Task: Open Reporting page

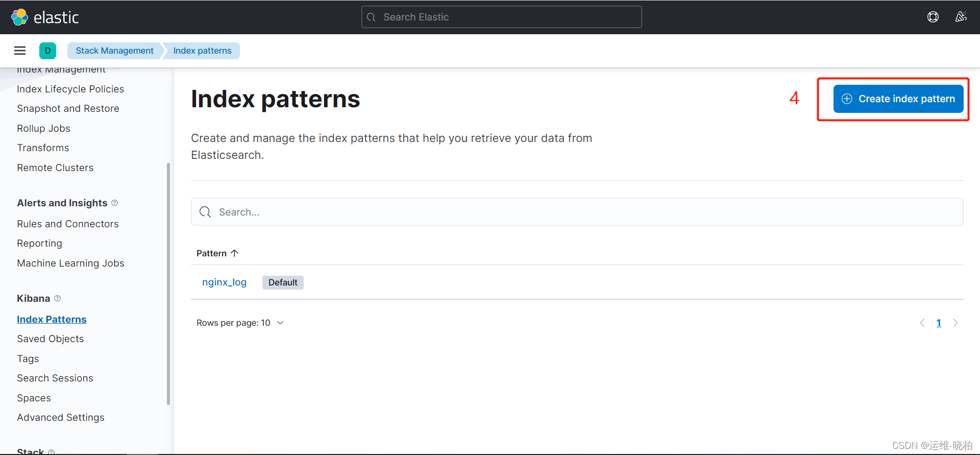Action: click(39, 244)
